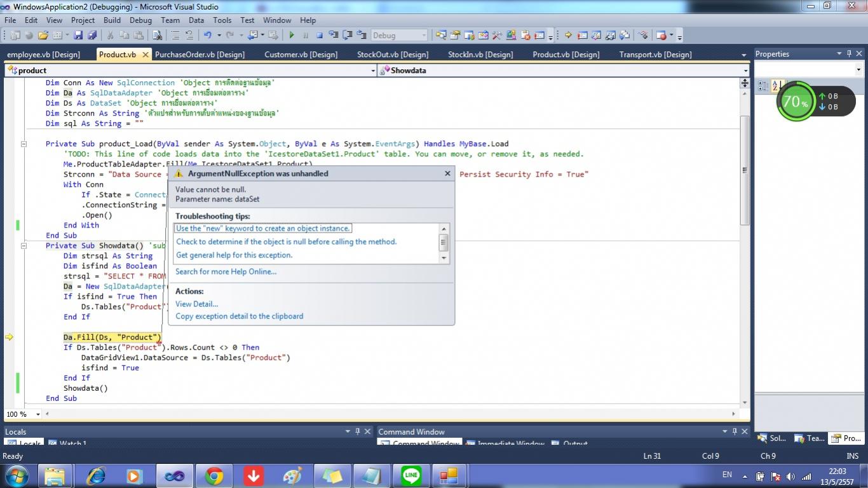Click the Undo arrow icon

[x=208, y=36]
